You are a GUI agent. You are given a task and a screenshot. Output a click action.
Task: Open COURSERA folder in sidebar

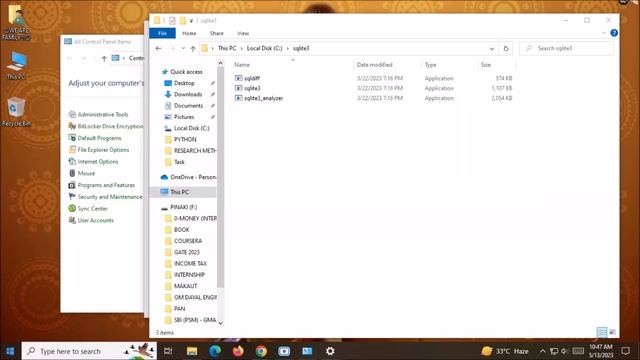point(188,241)
